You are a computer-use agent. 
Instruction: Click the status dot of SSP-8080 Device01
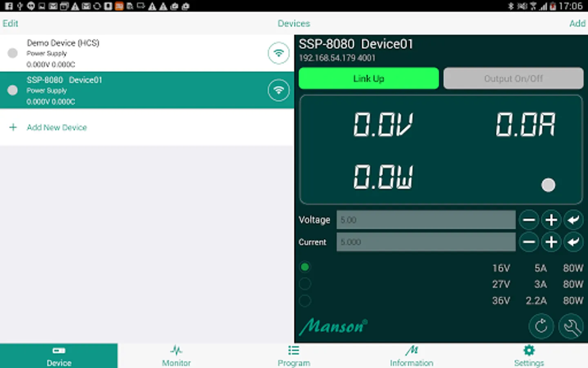13,90
